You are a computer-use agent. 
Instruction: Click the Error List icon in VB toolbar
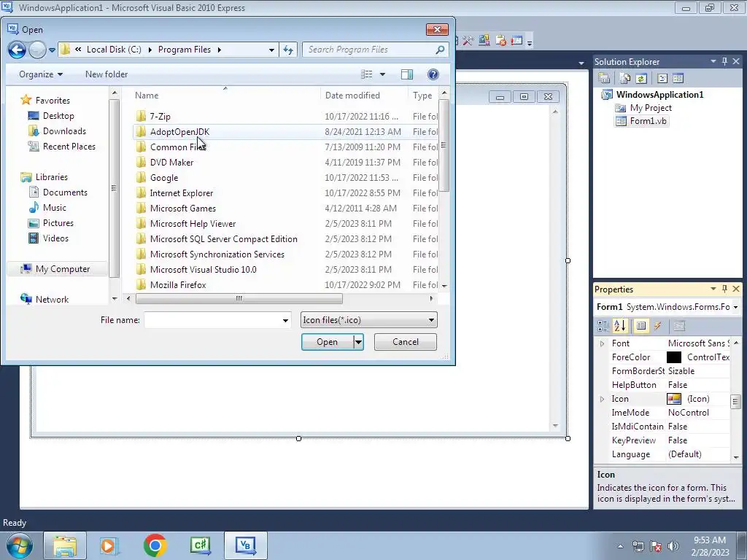(x=500, y=41)
